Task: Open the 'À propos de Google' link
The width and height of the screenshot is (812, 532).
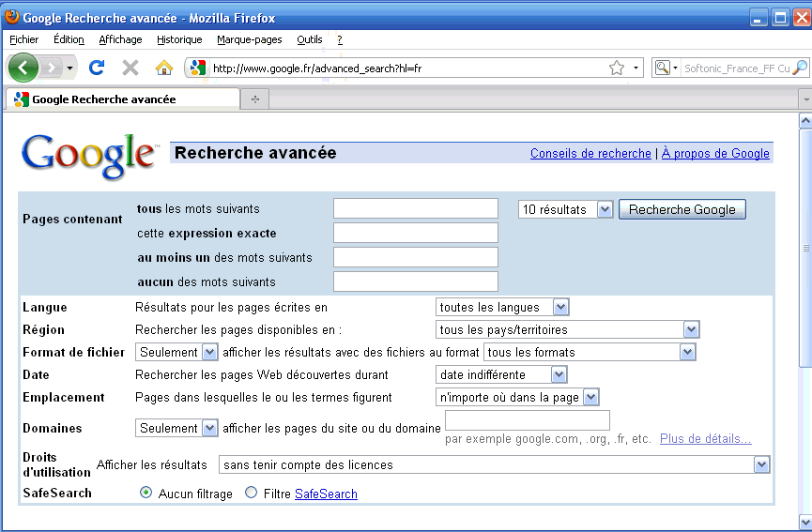Action: [x=715, y=154]
